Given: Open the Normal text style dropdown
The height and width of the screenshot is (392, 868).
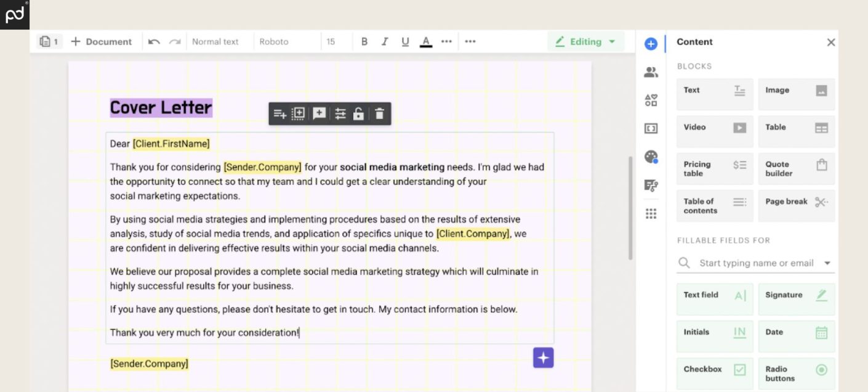Looking at the screenshot, I should click(x=215, y=42).
